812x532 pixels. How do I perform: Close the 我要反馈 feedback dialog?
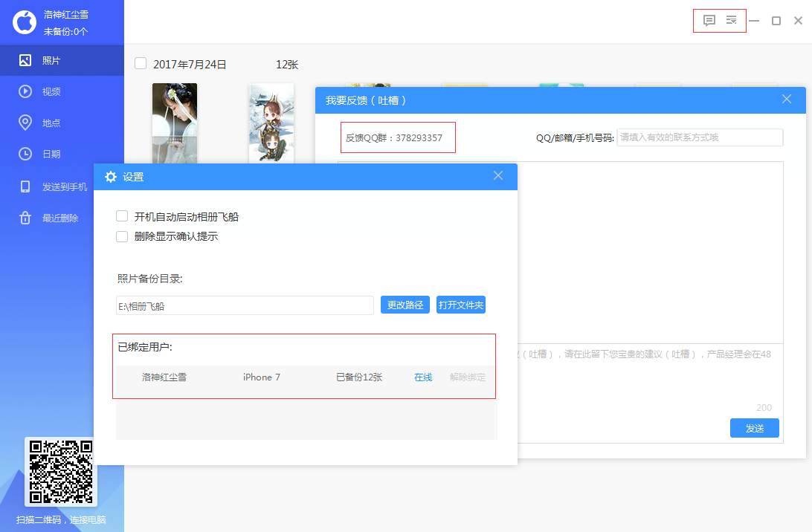tap(787, 100)
